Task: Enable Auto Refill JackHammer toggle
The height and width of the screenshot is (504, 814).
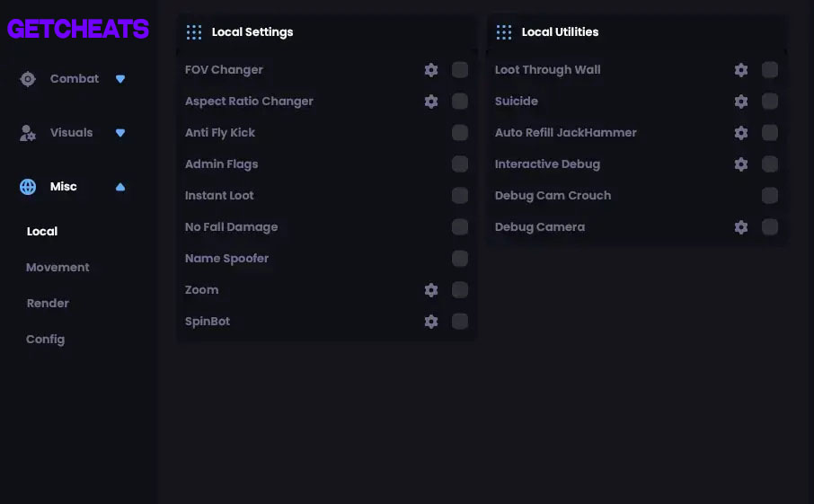Action: point(769,132)
